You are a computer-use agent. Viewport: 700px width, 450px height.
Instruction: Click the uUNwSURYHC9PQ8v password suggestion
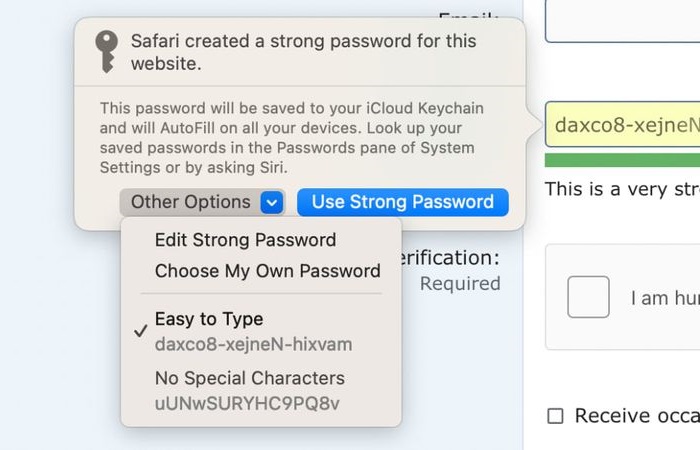(247, 404)
